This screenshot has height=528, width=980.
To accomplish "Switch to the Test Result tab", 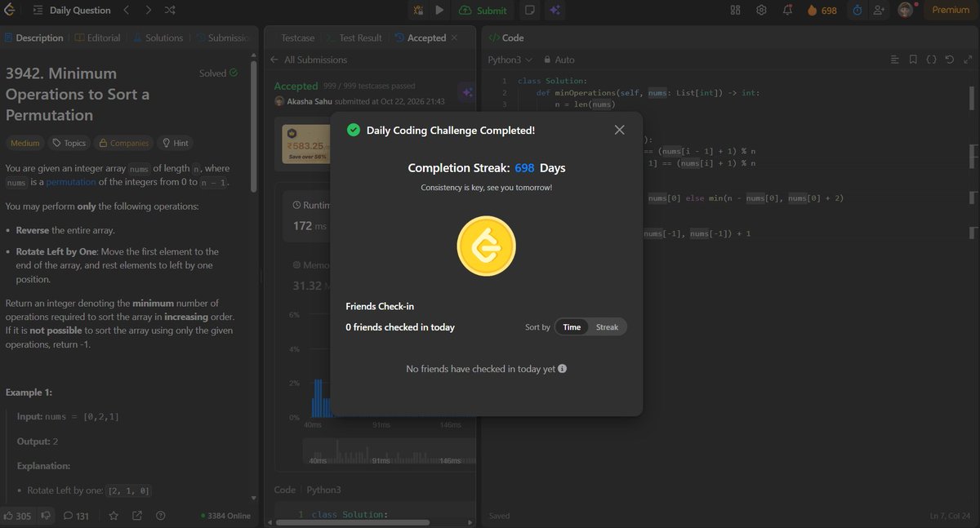I will pos(354,38).
